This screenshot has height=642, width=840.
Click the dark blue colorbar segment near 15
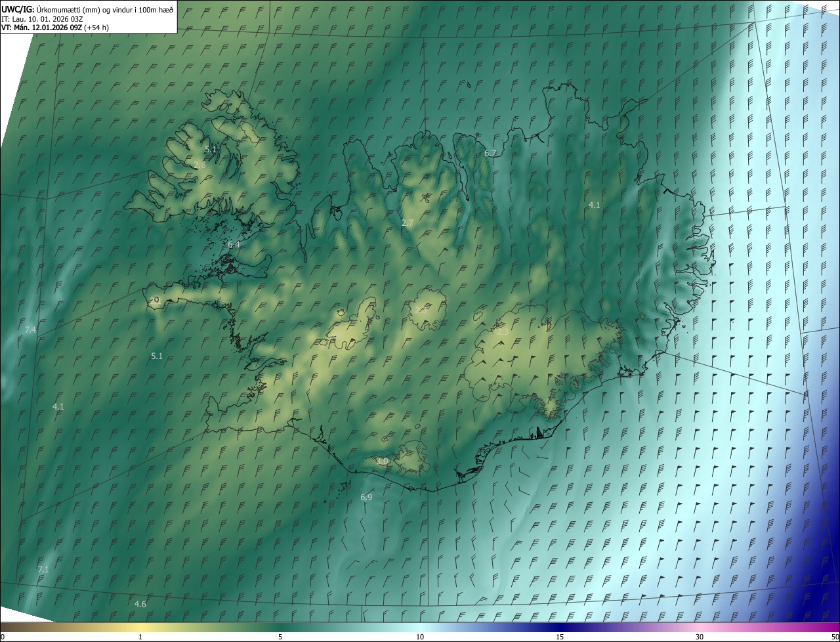point(560,627)
